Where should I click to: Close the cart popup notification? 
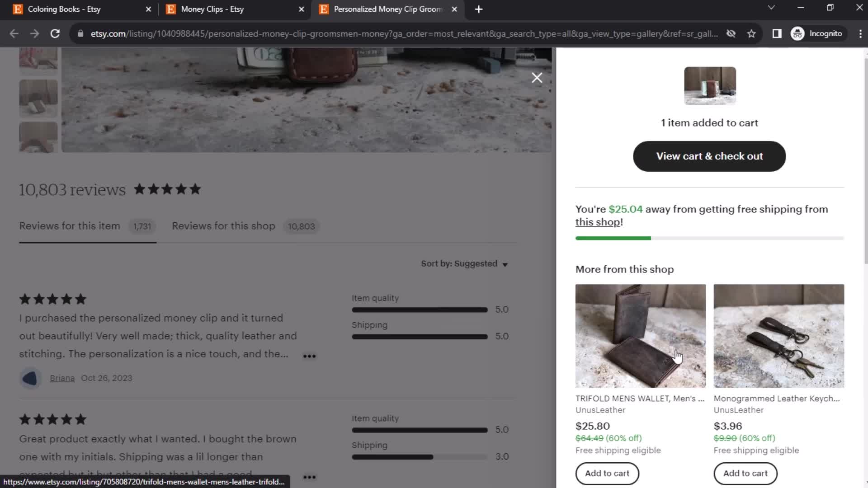537,77
